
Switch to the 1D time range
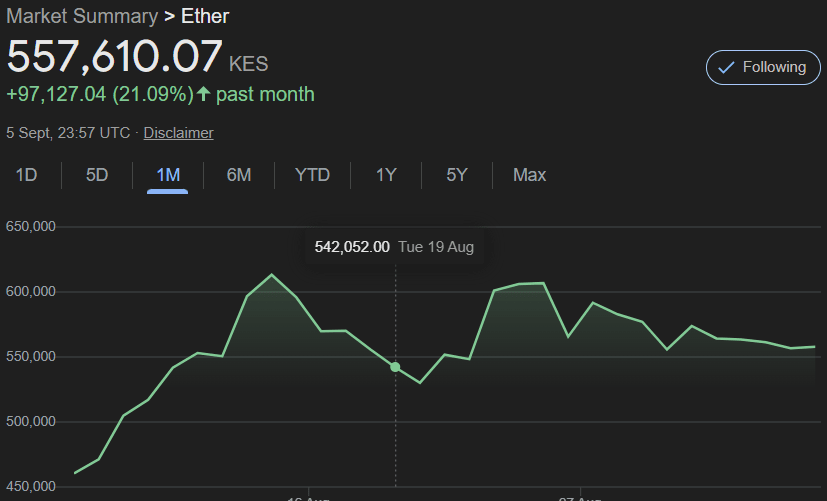[26, 175]
